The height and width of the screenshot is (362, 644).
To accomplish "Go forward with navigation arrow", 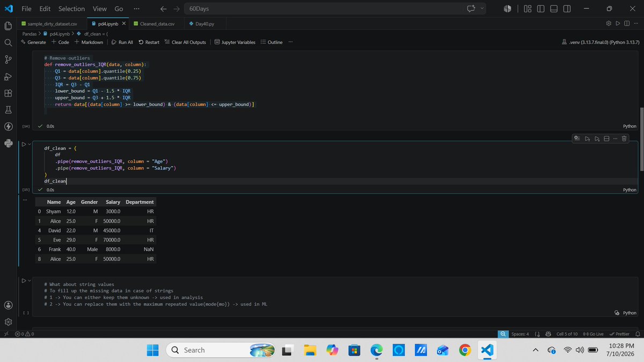I will [x=177, y=9].
